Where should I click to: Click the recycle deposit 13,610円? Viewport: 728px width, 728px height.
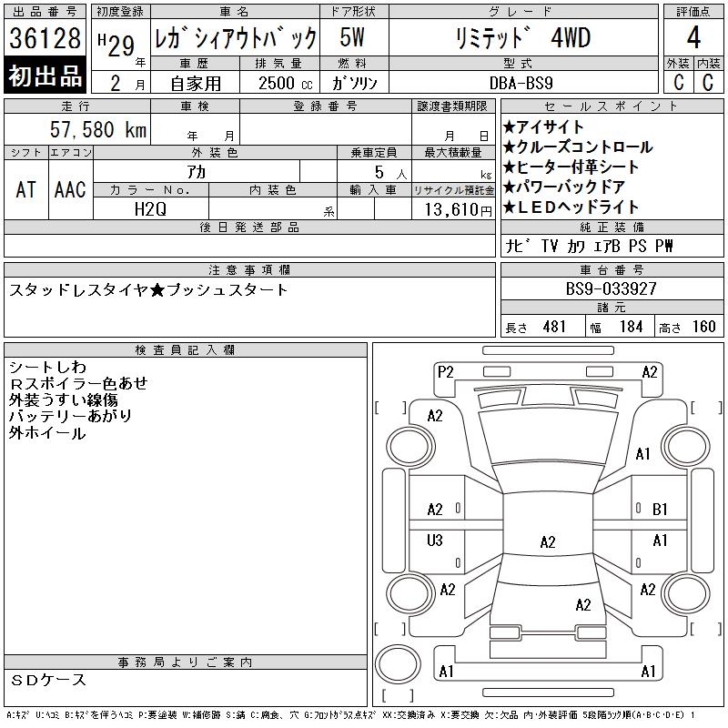pos(459,210)
